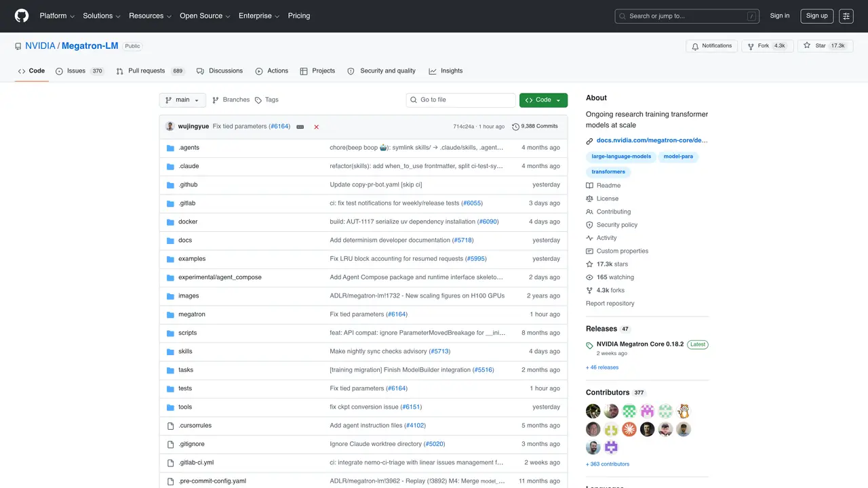Click wujingyue's avatar image

coord(170,127)
